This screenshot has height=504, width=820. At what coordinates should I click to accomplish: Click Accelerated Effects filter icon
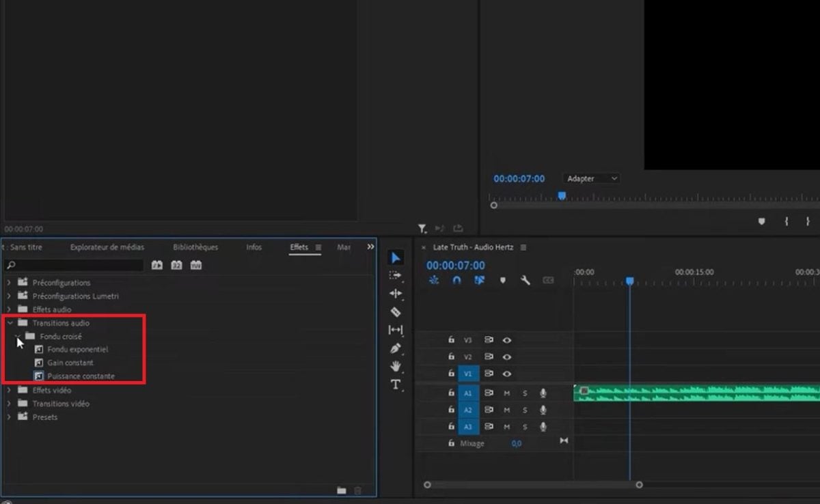coord(157,265)
